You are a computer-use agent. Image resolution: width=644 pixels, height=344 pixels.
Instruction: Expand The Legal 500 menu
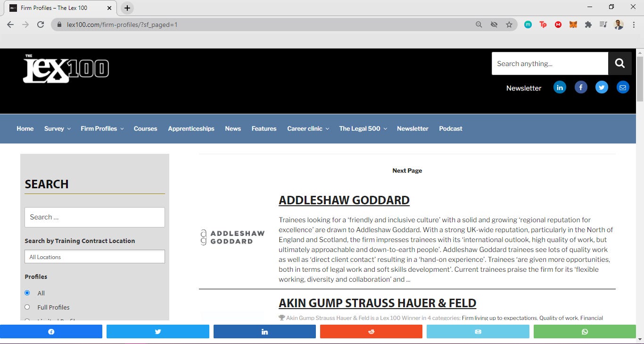pyautogui.click(x=363, y=128)
